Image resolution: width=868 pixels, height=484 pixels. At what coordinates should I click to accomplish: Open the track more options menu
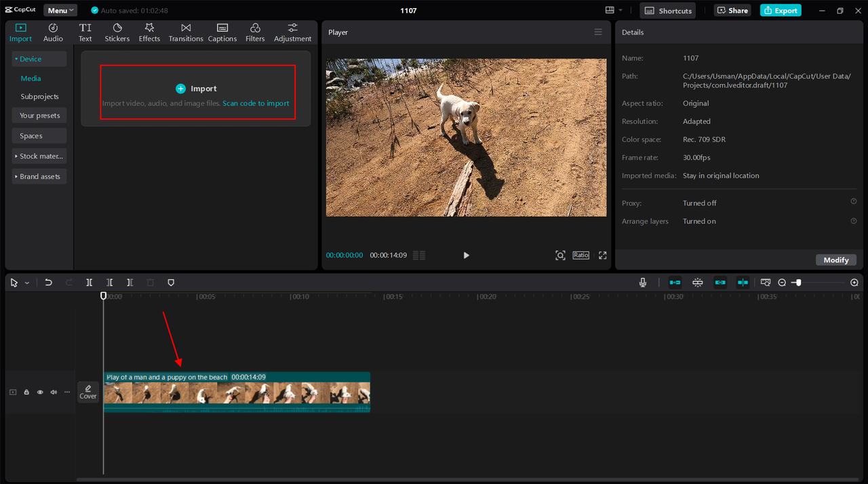click(67, 392)
